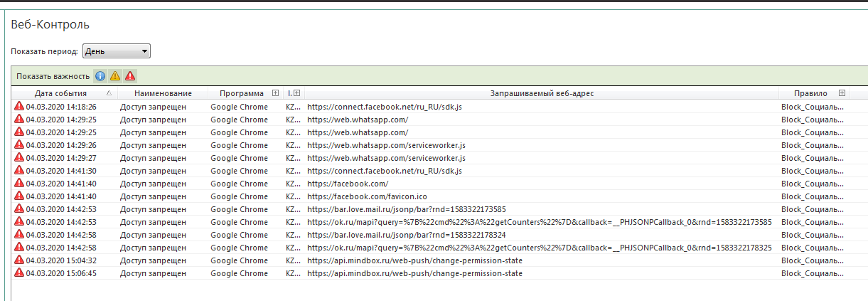Click red alert icon of 14:41:30 event
Screen dimensions: 868x301
18,171
